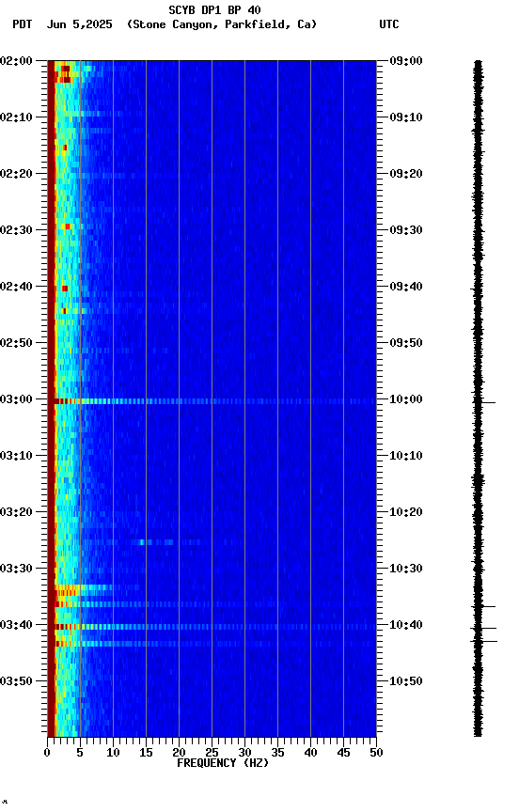Click the 35 Hz frequency tick label
The width and height of the screenshot is (519, 812).
(277, 753)
